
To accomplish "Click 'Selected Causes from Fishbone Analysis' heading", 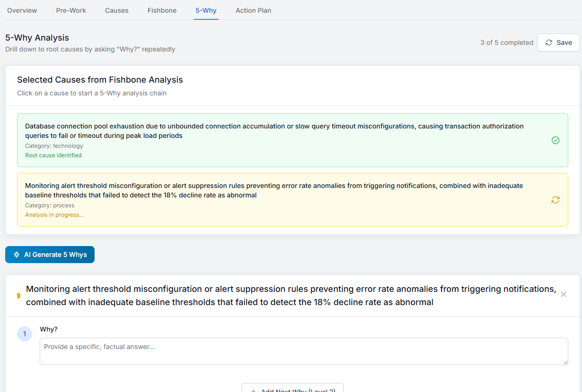I will tap(100, 80).
